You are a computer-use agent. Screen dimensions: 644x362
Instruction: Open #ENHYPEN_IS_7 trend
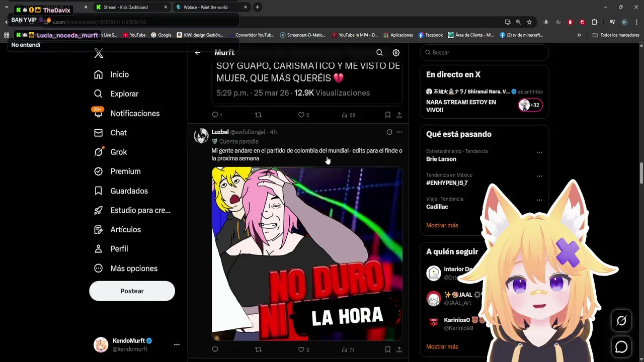click(447, 183)
